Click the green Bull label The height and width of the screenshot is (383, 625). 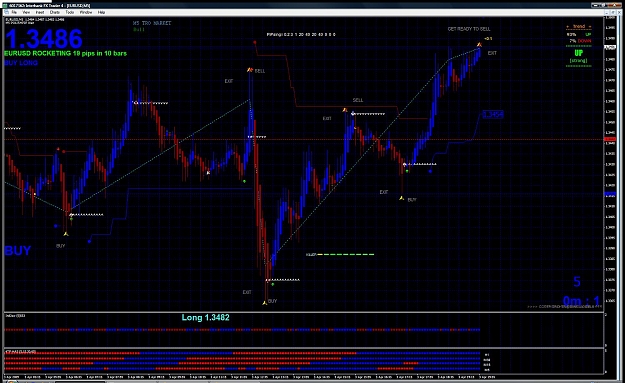[x=139, y=29]
